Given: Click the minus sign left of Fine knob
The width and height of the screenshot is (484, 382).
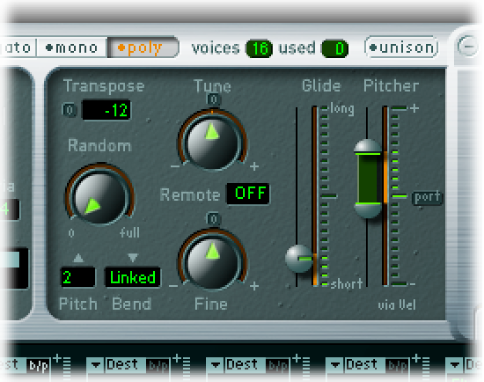Looking at the screenshot, I should pos(173,286).
